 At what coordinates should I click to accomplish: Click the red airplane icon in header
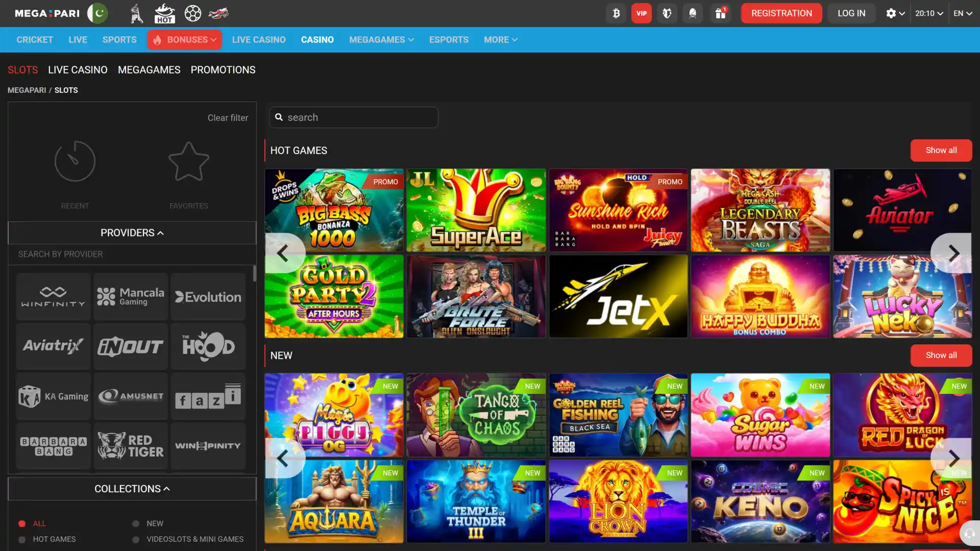(218, 13)
